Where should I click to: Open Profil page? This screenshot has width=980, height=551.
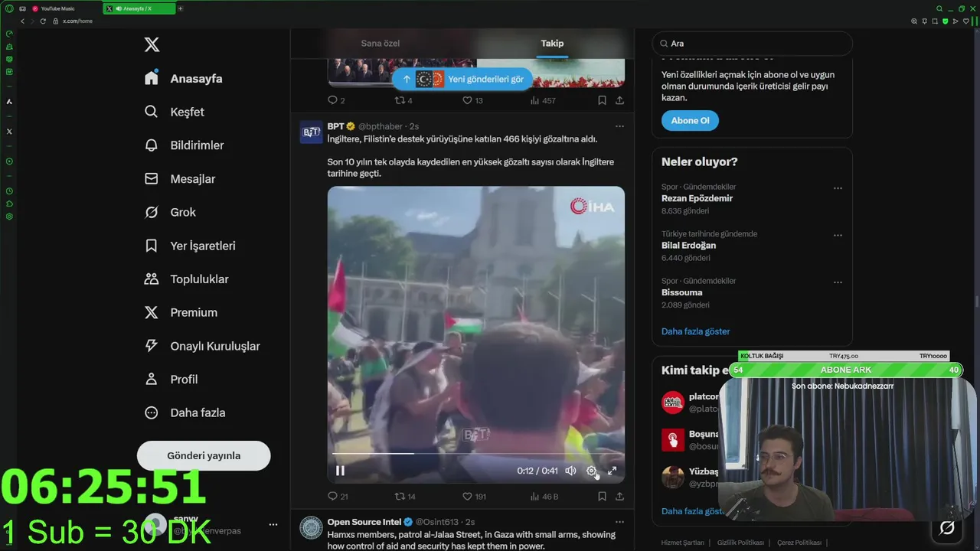[171, 380]
